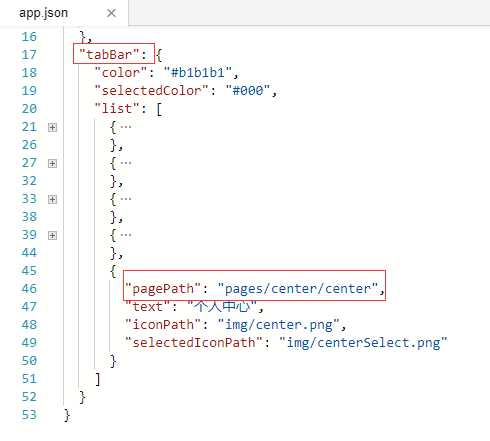Expand folded block at line 33
This screenshot has height=441, width=490.
pos(52,199)
